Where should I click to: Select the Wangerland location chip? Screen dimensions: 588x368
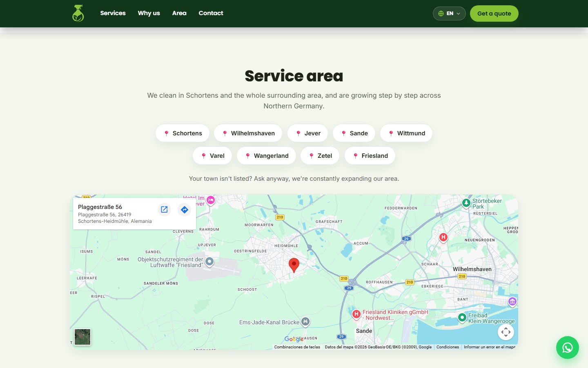[x=266, y=156]
